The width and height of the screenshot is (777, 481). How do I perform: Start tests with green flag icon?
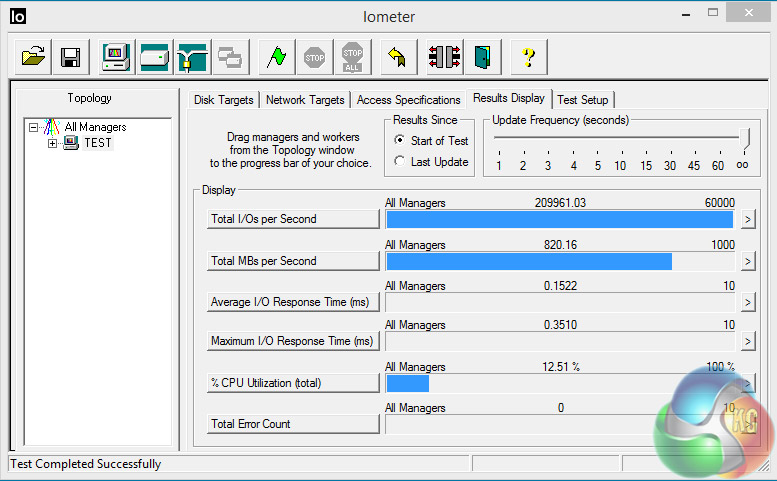277,57
